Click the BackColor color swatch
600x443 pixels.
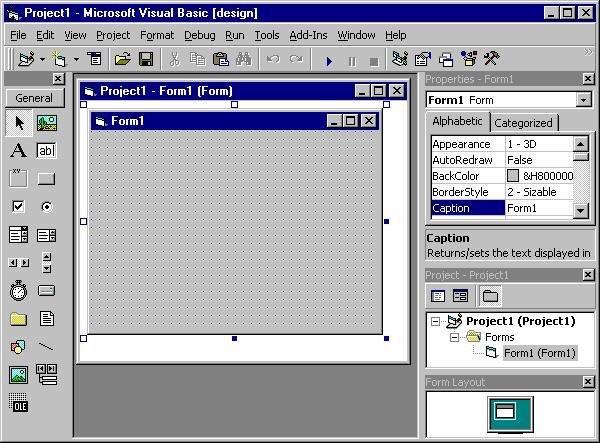[513, 176]
